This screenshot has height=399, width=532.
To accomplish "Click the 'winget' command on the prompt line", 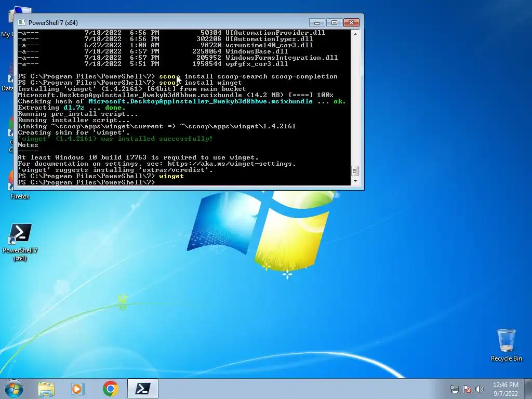I will click(171, 176).
